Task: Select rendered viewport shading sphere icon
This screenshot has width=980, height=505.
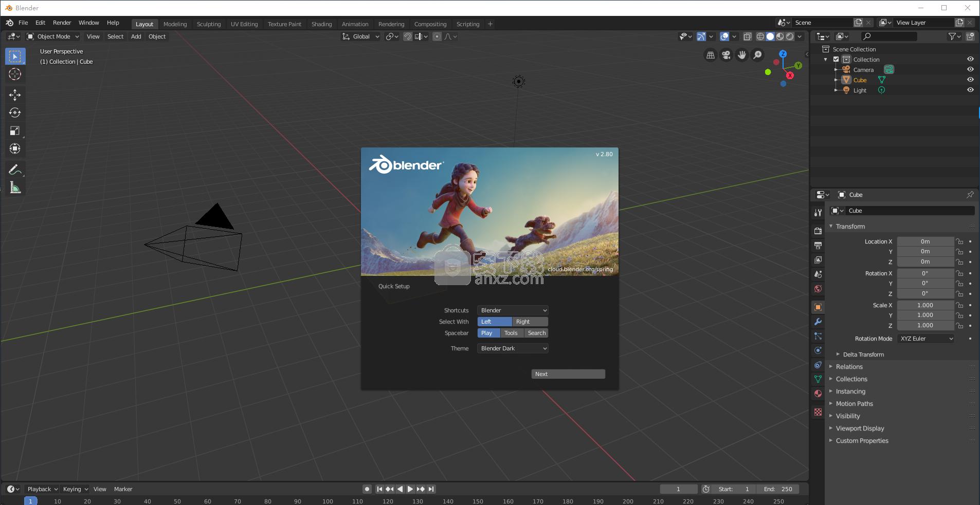Action: click(x=790, y=36)
